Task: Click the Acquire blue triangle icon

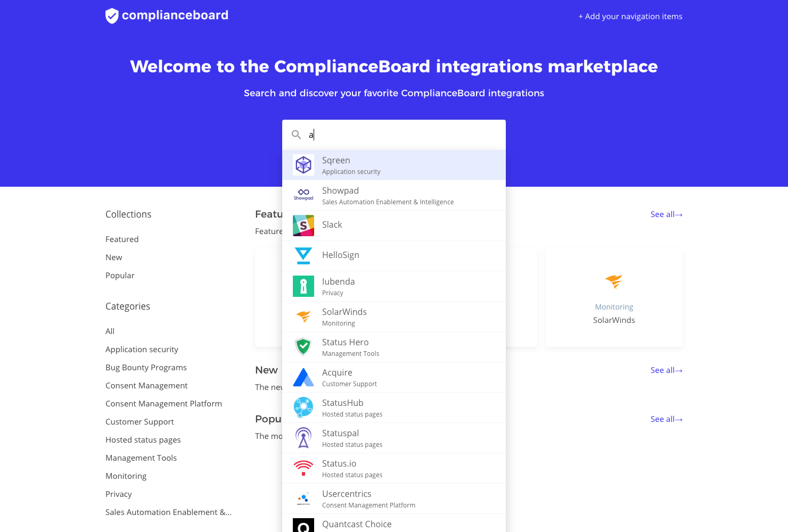Action: point(303,377)
